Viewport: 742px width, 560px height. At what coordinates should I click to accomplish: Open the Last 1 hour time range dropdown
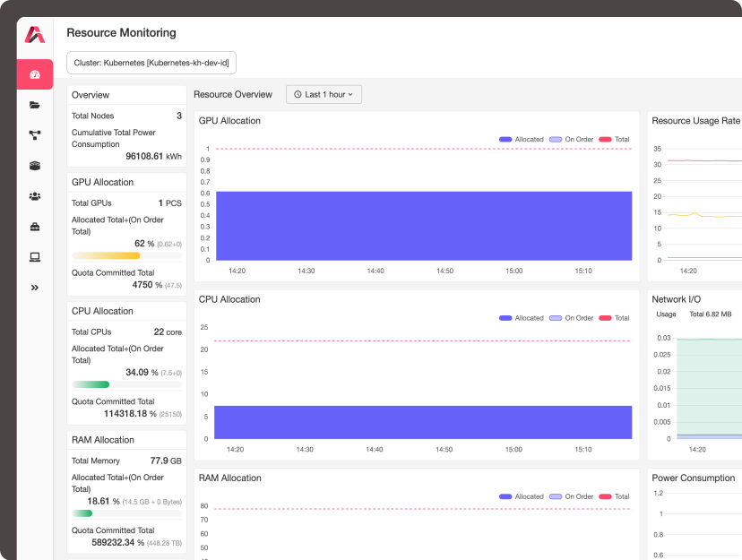pyautogui.click(x=323, y=94)
